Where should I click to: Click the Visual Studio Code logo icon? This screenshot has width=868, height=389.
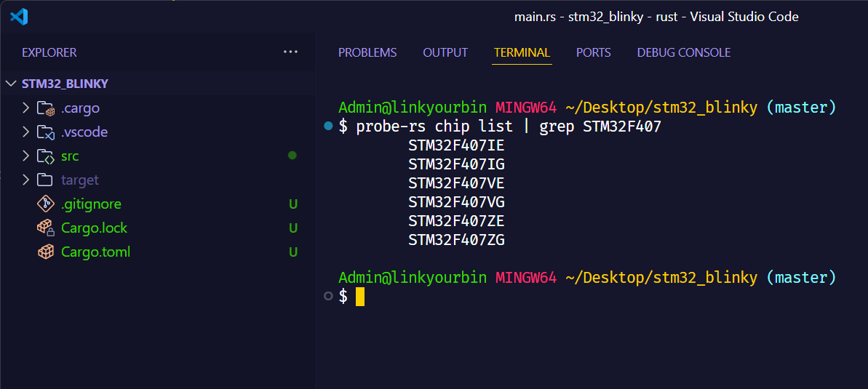[19, 17]
